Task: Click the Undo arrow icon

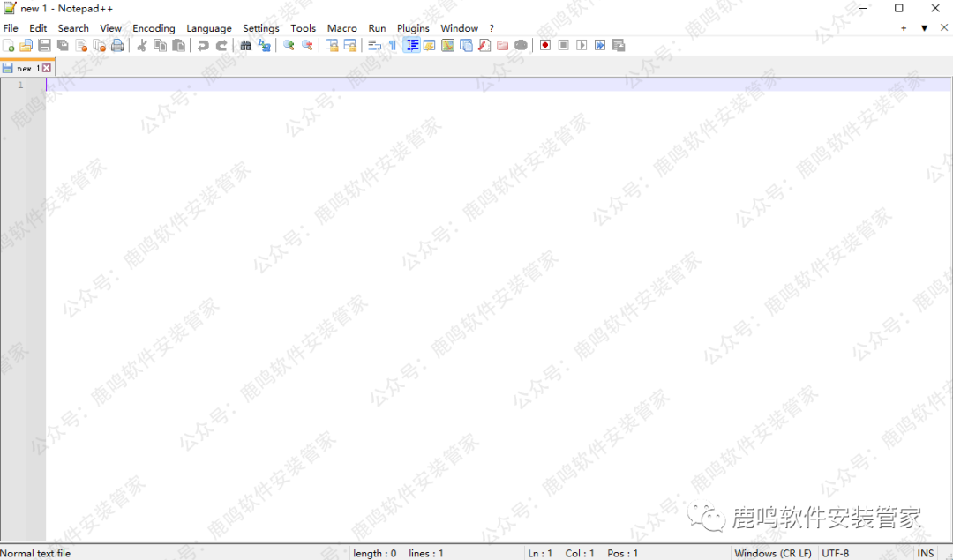Action: 203,46
